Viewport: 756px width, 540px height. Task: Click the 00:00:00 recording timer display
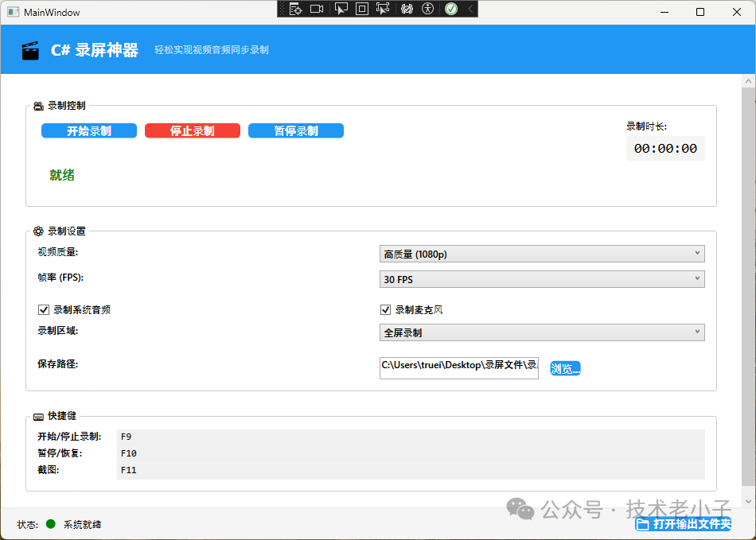(665, 149)
